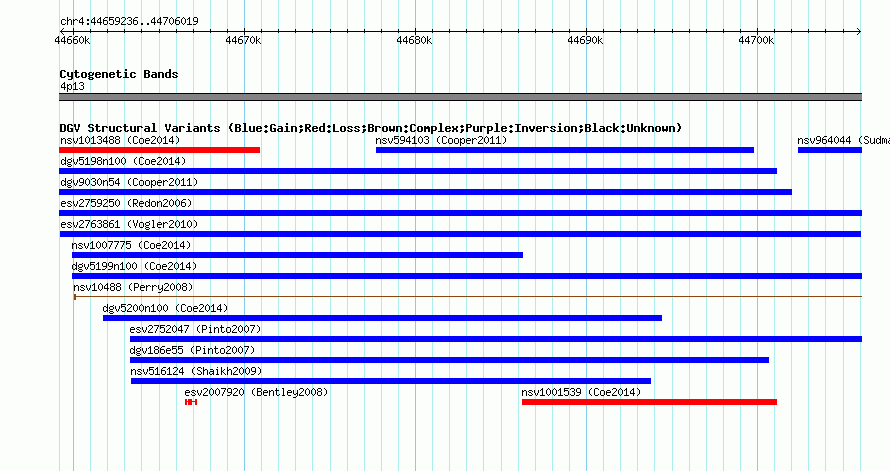890x471 pixels.
Task: Click the nsv1013488 (Coe2014) red loss bar
Action: coord(159,150)
